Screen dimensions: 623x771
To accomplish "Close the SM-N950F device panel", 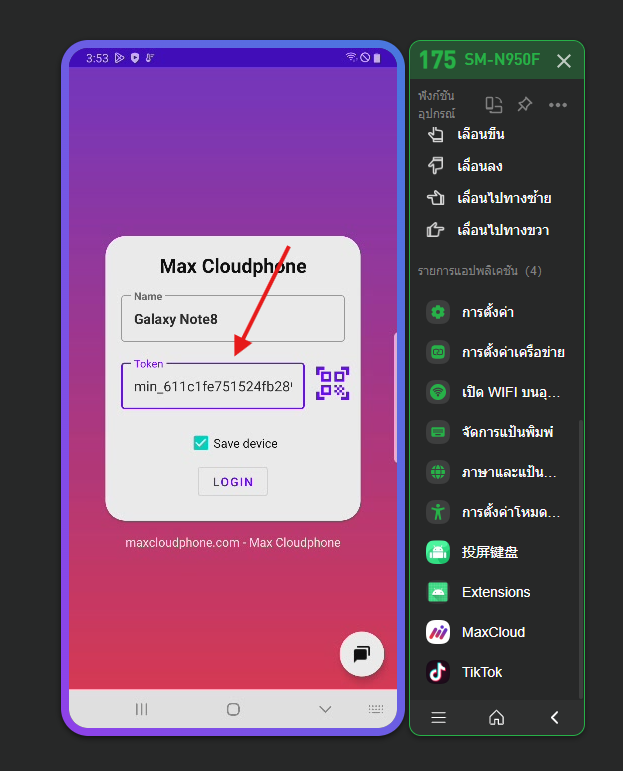I will [564, 61].
